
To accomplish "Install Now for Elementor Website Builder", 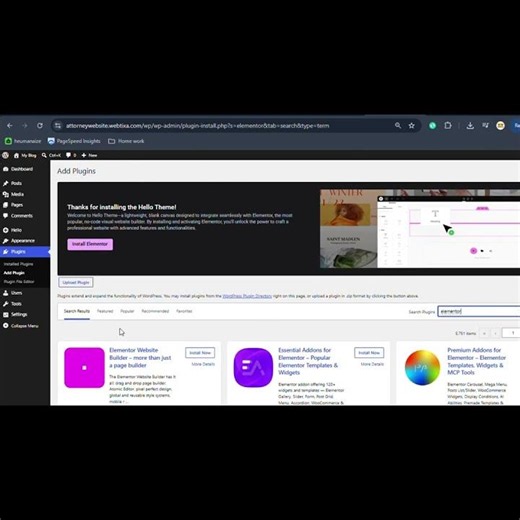I will point(200,353).
